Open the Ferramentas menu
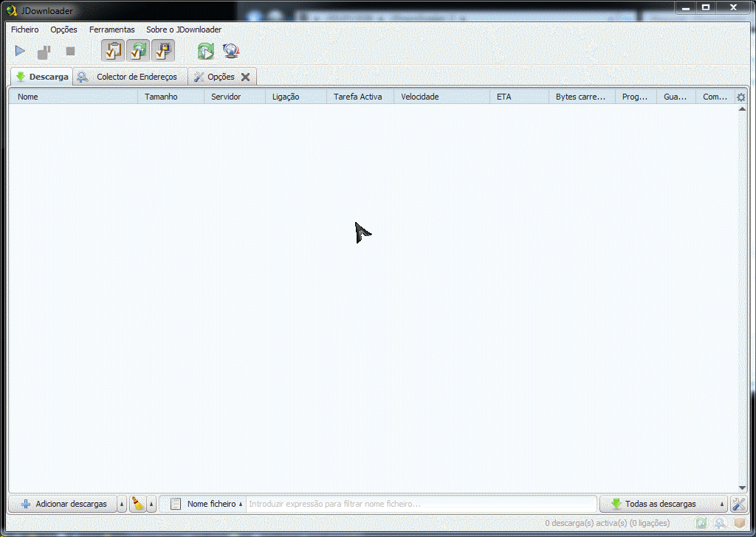Image resolution: width=756 pixels, height=537 pixels. (x=111, y=30)
